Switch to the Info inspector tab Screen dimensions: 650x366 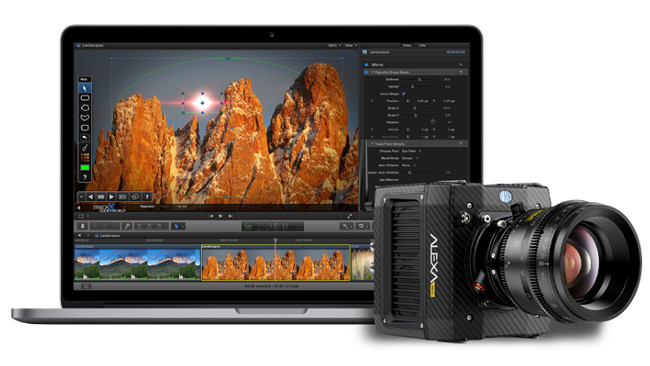click(422, 45)
